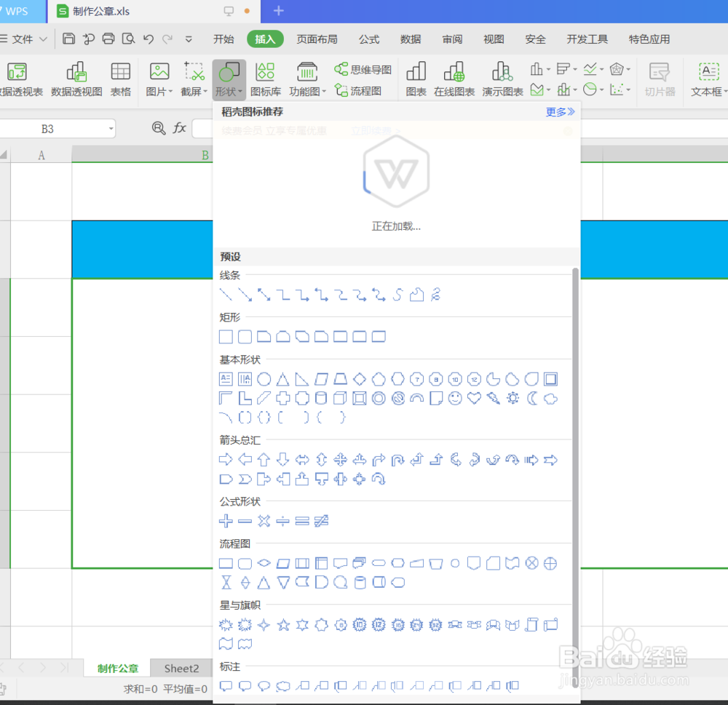Switch to the Sheet2 sheet tab

coord(181,668)
